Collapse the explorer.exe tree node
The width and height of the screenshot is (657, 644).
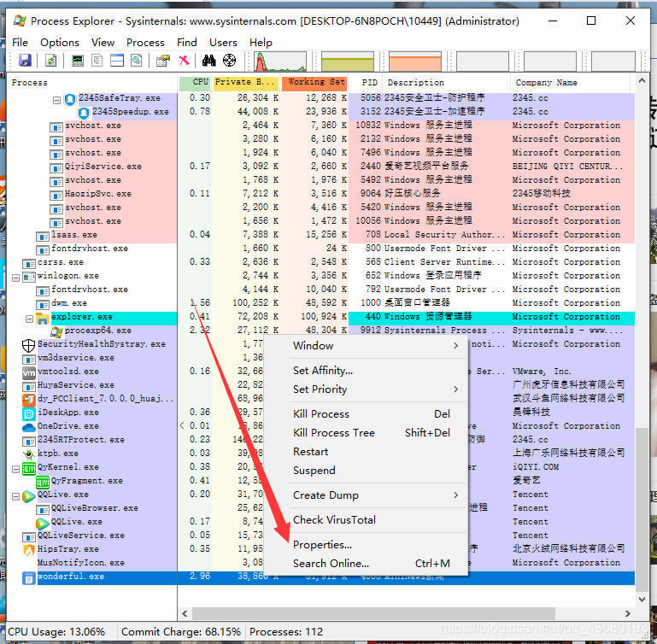coord(29,319)
